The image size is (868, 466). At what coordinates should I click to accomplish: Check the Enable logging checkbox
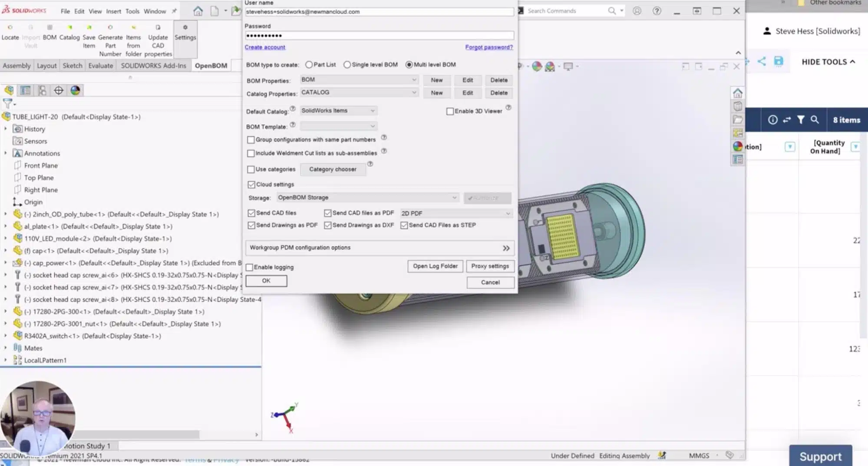(x=249, y=268)
